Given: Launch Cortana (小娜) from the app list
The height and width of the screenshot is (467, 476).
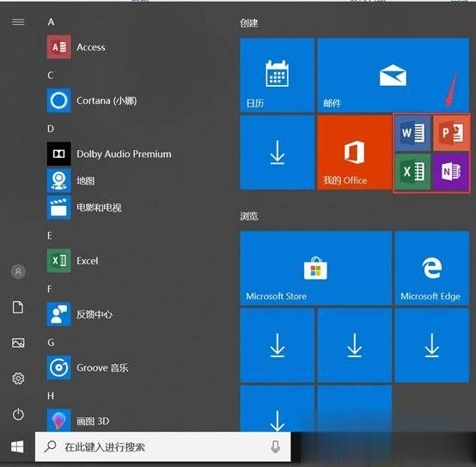Looking at the screenshot, I should pyautogui.click(x=92, y=100).
